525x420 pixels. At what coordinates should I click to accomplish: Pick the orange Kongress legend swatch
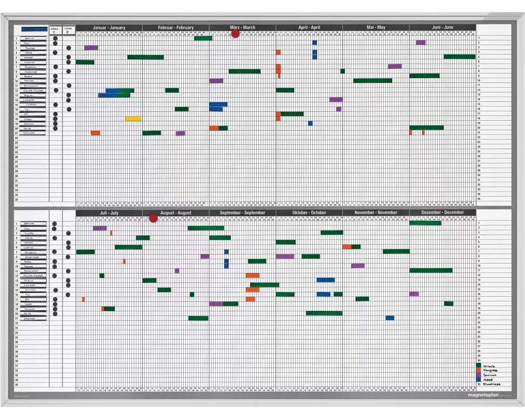coord(478,370)
